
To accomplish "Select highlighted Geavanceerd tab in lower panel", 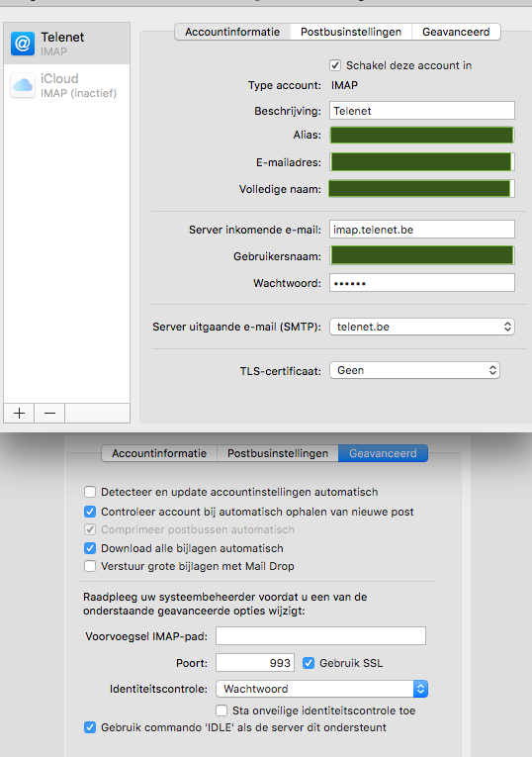I will pyautogui.click(x=383, y=453).
